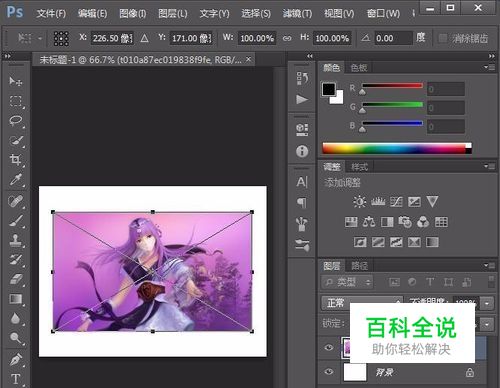Add a Brightness/Contrast adjustment

click(x=360, y=202)
